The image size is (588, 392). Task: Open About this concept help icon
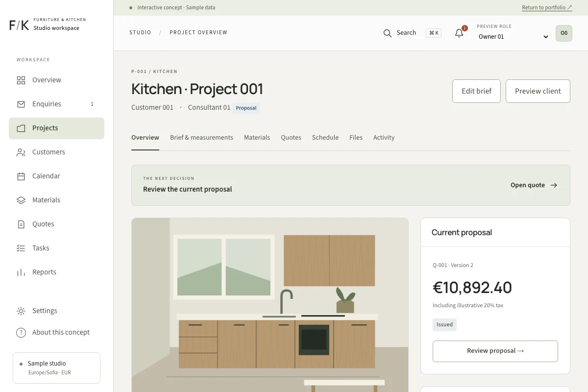(21, 332)
